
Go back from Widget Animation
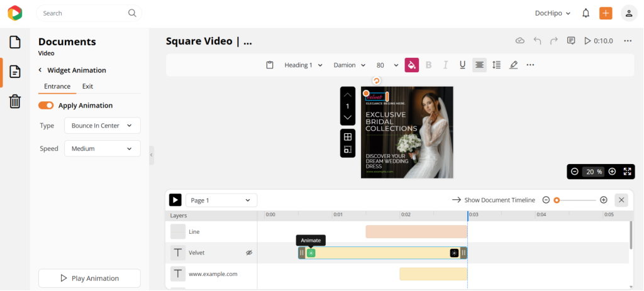[x=40, y=70]
